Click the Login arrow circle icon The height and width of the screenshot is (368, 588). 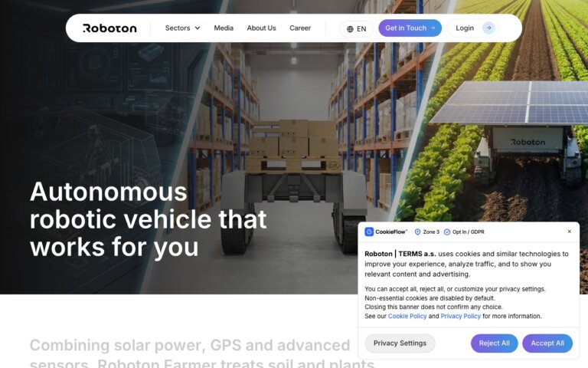click(x=488, y=28)
